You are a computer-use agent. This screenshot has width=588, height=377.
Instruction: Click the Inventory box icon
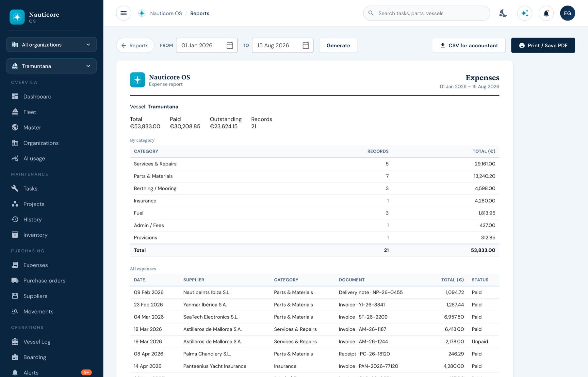[x=15, y=235]
